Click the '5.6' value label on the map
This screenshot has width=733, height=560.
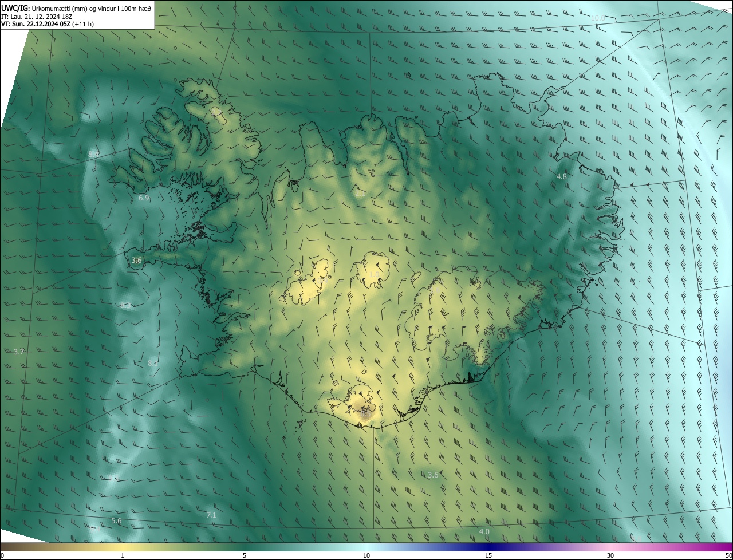(x=116, y=521)
